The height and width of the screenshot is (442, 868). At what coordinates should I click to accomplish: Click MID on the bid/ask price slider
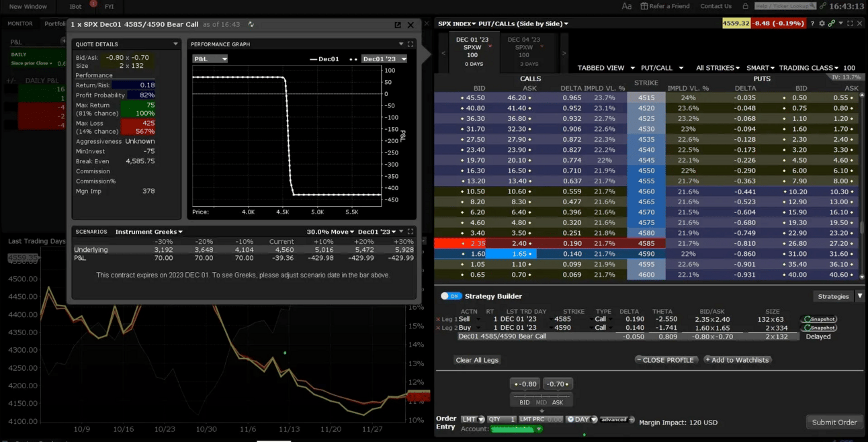coord(541,402)
